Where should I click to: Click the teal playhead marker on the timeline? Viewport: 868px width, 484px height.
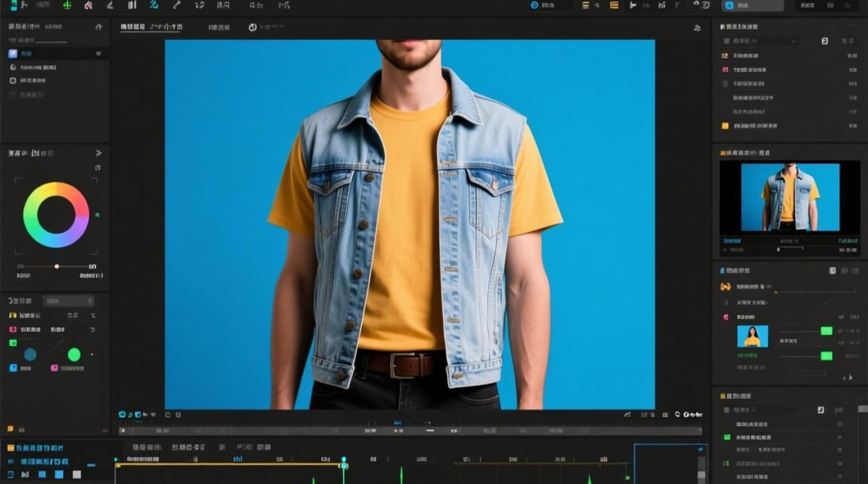coord(344,463)
